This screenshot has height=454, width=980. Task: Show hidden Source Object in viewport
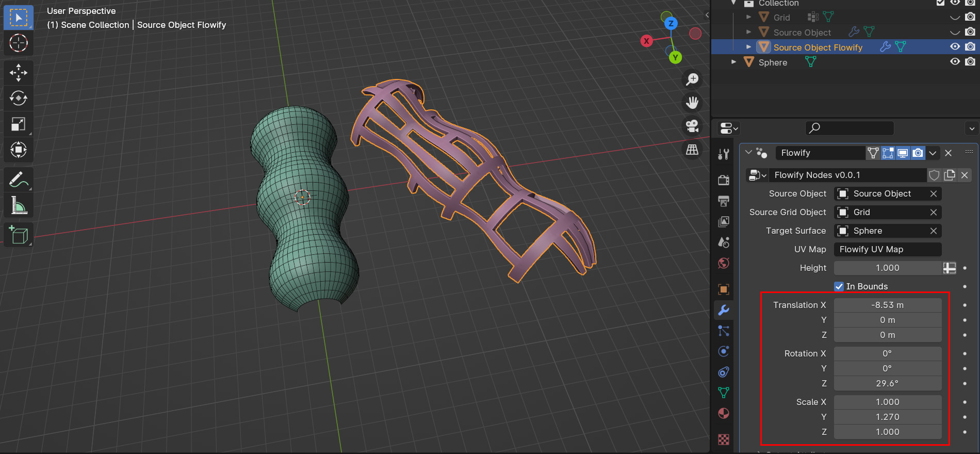click(955, 32)
